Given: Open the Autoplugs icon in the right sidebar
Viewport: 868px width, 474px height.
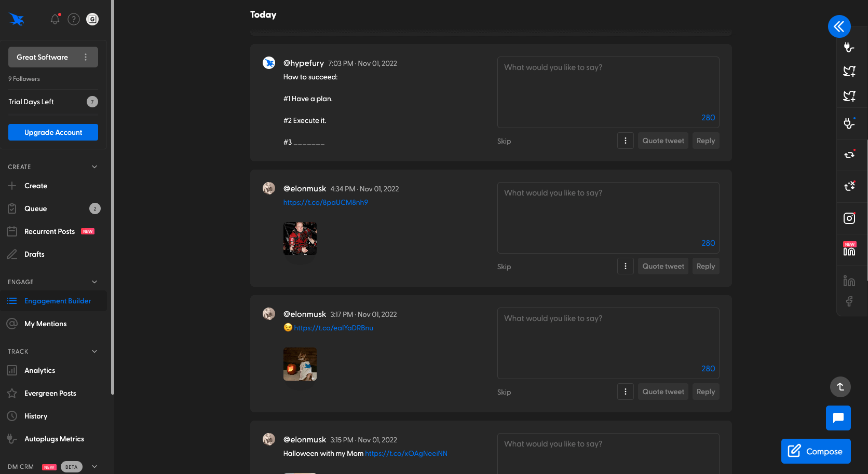Looking at the screenshot, I should [x=849, y=47].
